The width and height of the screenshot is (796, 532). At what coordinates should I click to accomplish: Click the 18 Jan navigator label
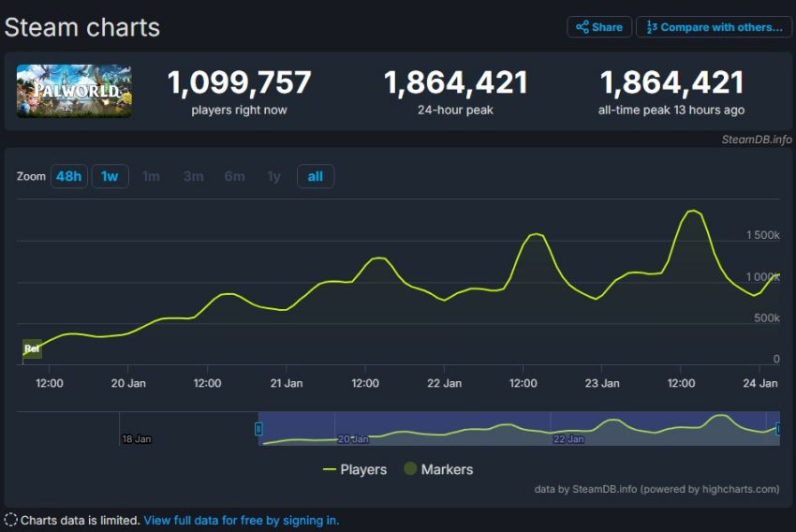(x=136, y=439)
